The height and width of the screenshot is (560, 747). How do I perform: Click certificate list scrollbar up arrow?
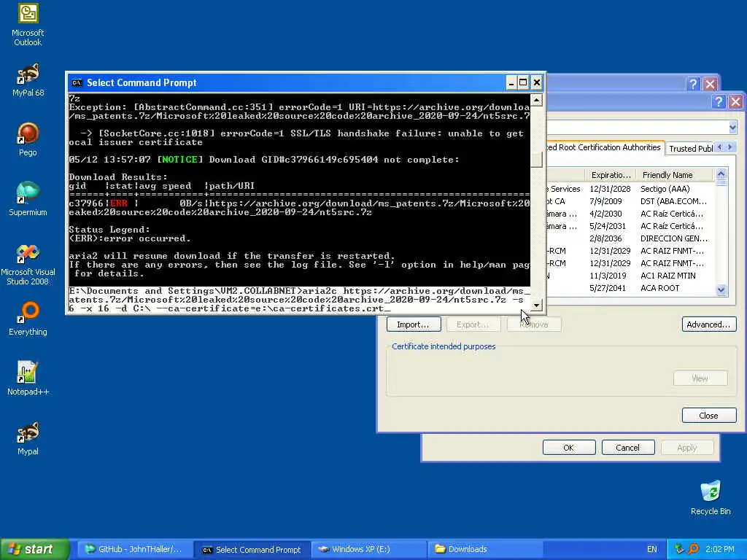coord(721,174)
